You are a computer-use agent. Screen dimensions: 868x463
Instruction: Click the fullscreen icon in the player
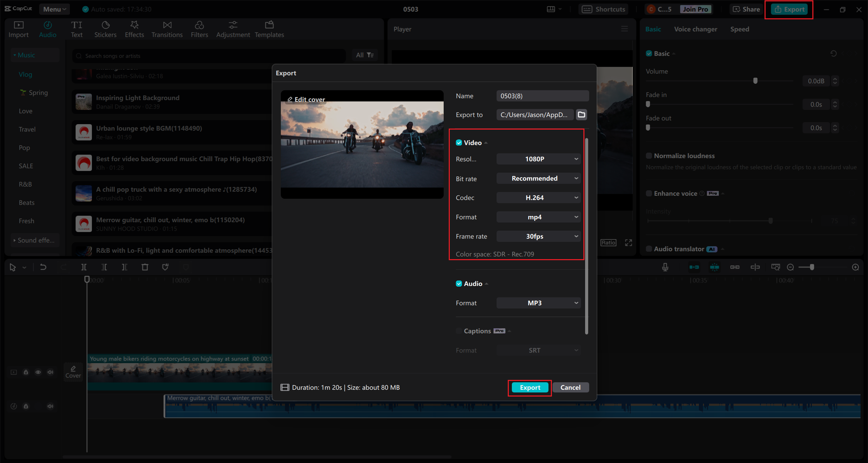tap(629, 243)
